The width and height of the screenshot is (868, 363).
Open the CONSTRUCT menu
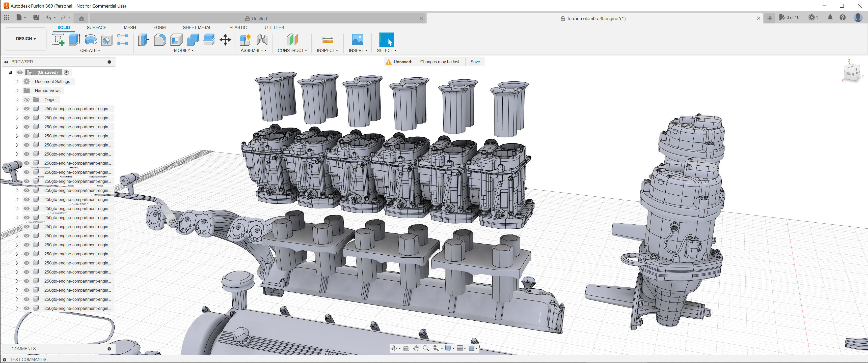pos(292,50)
